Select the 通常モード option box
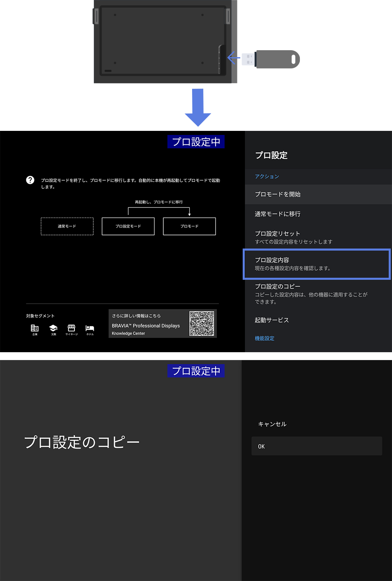The width and height of the screenshot is (392, 581). coord(67,226)
